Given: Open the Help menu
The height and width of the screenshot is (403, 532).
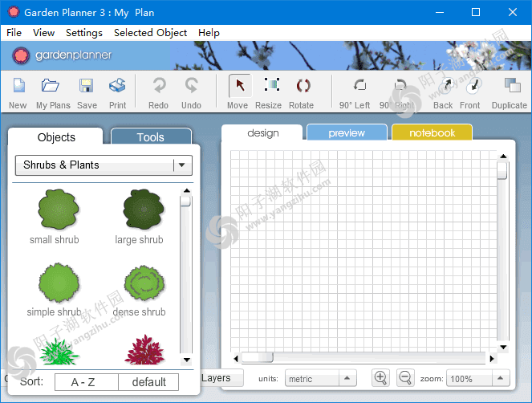Looking at the screenshot, I should tap(209, 33).
